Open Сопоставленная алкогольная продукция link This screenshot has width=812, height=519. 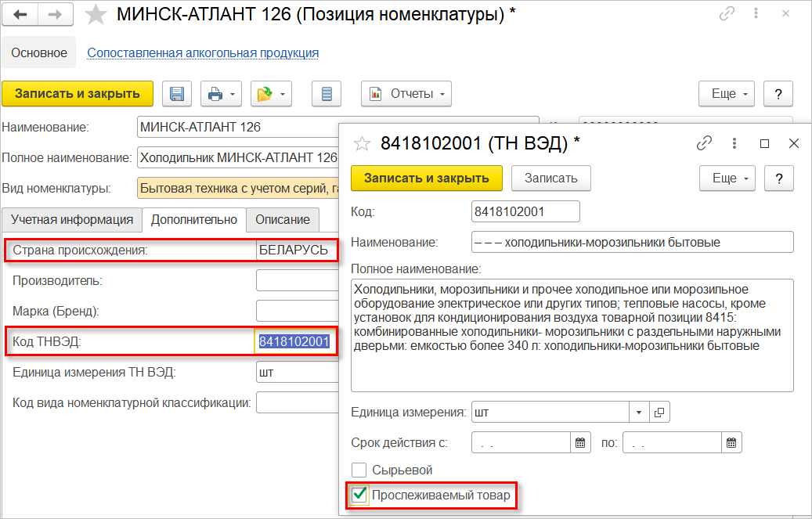pyautogui.click(x=203, y=52)
